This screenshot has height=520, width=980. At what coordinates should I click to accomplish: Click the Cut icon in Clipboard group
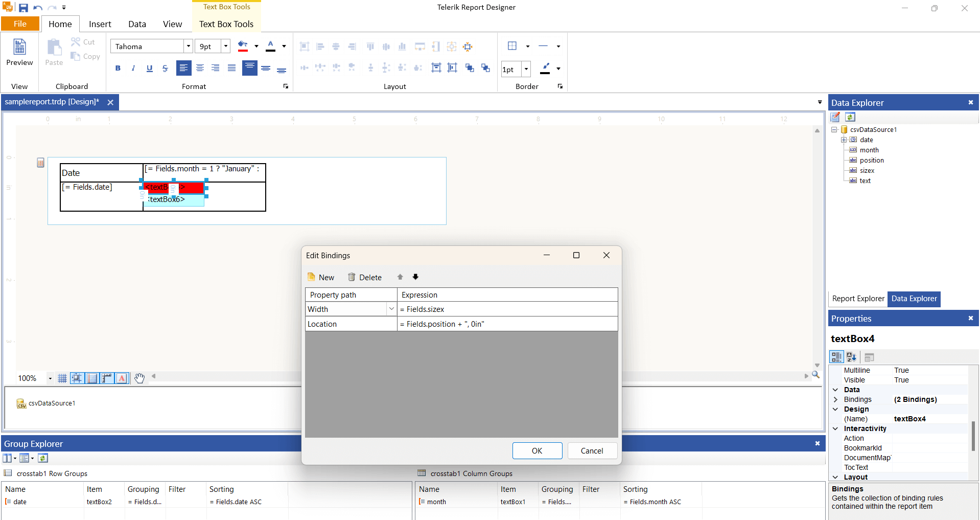coord(76,42)
